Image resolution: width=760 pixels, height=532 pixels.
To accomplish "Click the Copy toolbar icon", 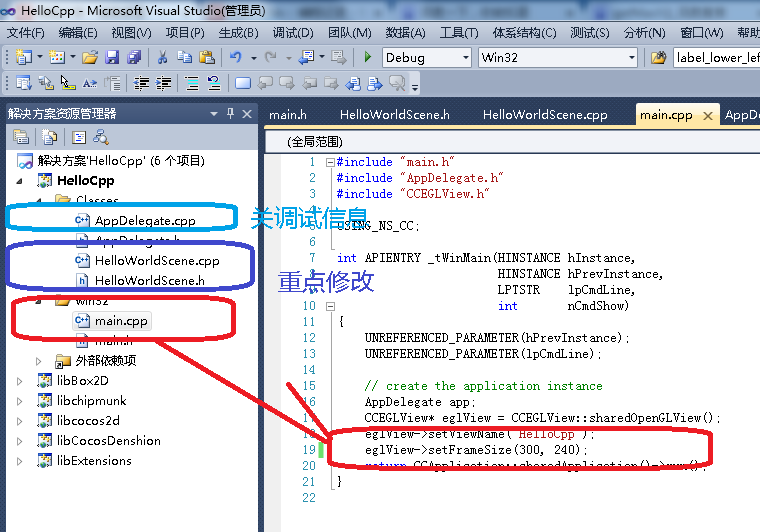I will 184,57.
